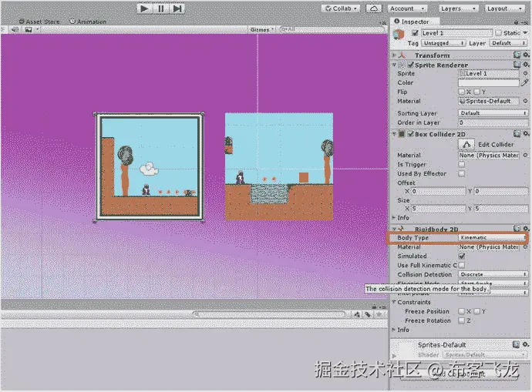
Task: Collapse the Constraints foldout
Action: tap(394, 302)
